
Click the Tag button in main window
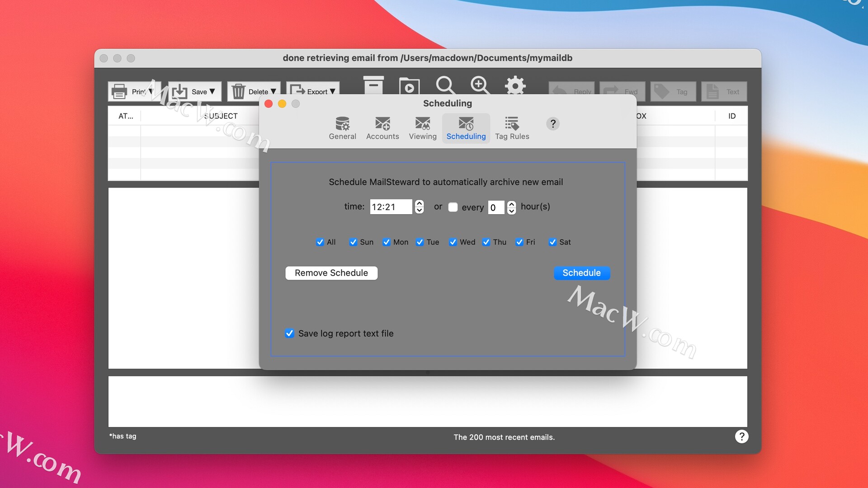[x=673, y=91]
